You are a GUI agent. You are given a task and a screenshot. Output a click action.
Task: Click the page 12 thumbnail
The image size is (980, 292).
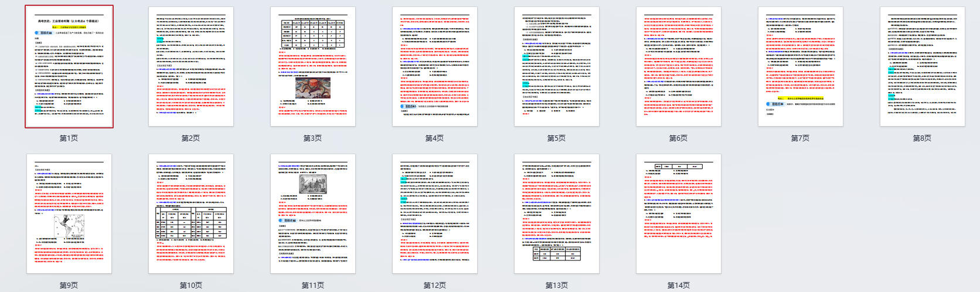point(435,214)
